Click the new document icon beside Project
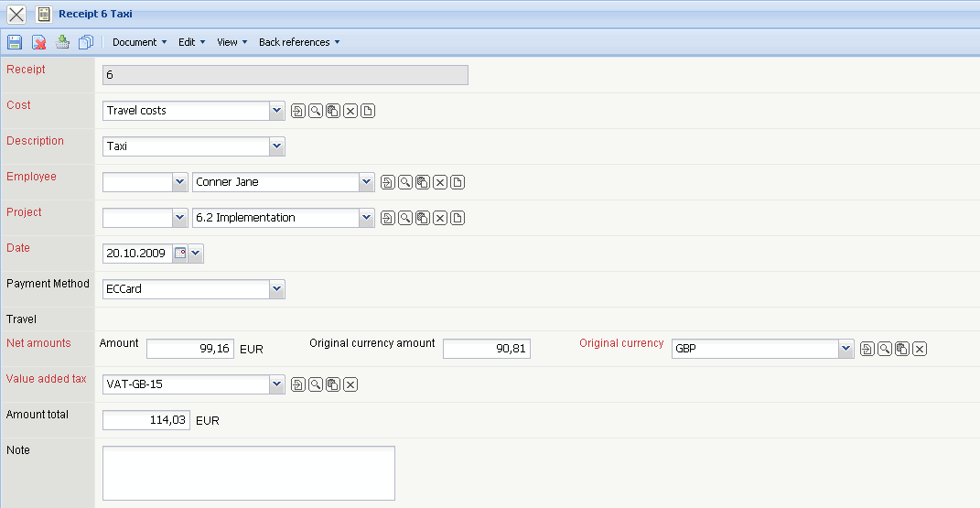The height and width of the screenshot is (508, 980). pos(458,219)
